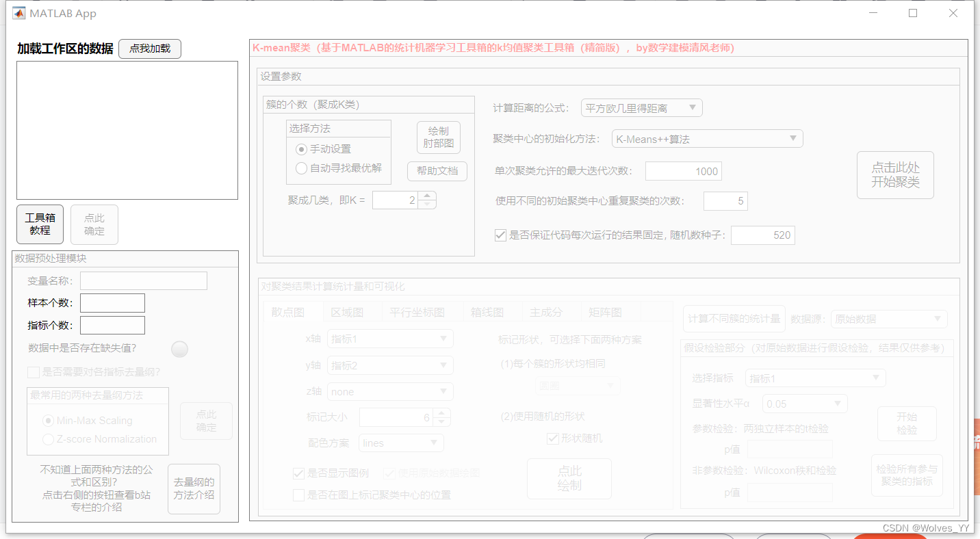
Task: Click the t检验 p值 field
Action: [790, 449]
